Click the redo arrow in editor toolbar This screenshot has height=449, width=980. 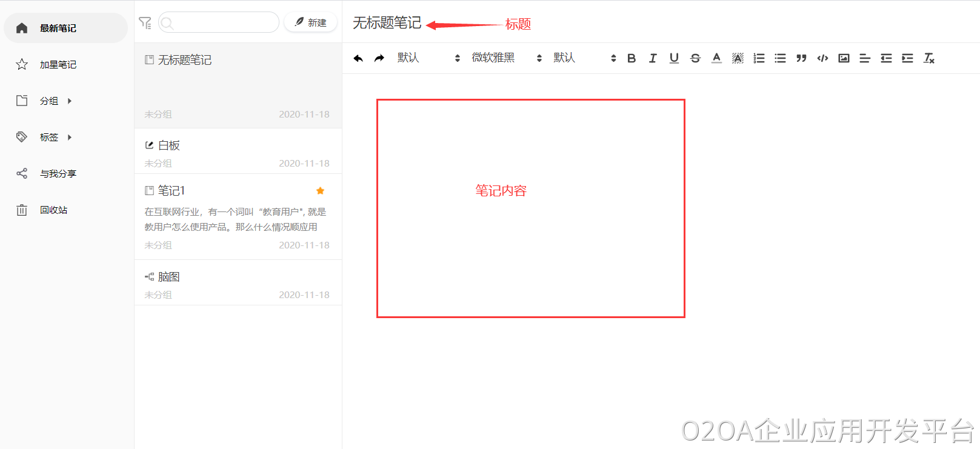point(379,58)
